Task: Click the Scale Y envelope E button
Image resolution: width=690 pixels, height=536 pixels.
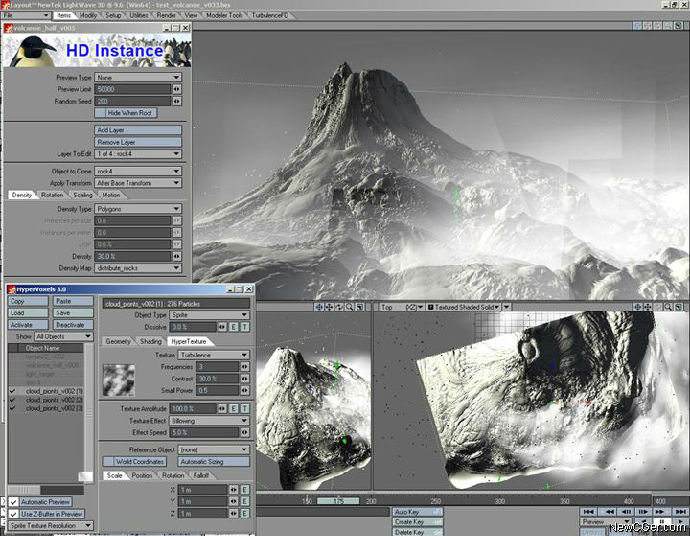Action: coord(245,501)
